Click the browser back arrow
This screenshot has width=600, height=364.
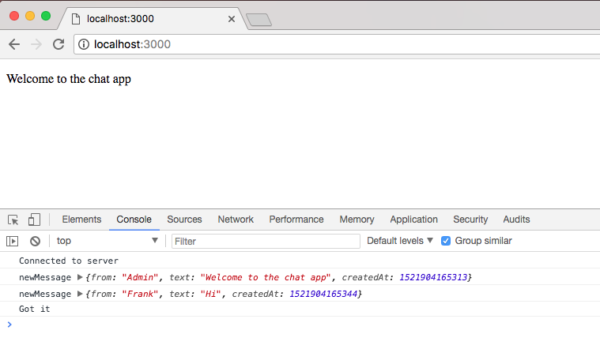pyautogui.click(x=14, y=44)
